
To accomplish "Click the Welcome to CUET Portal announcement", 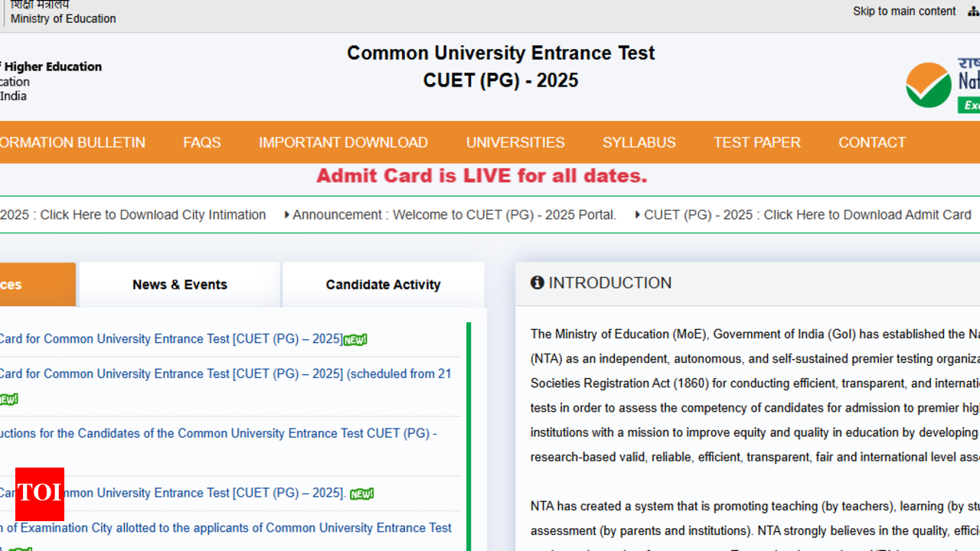I will (x=454, y=215).
